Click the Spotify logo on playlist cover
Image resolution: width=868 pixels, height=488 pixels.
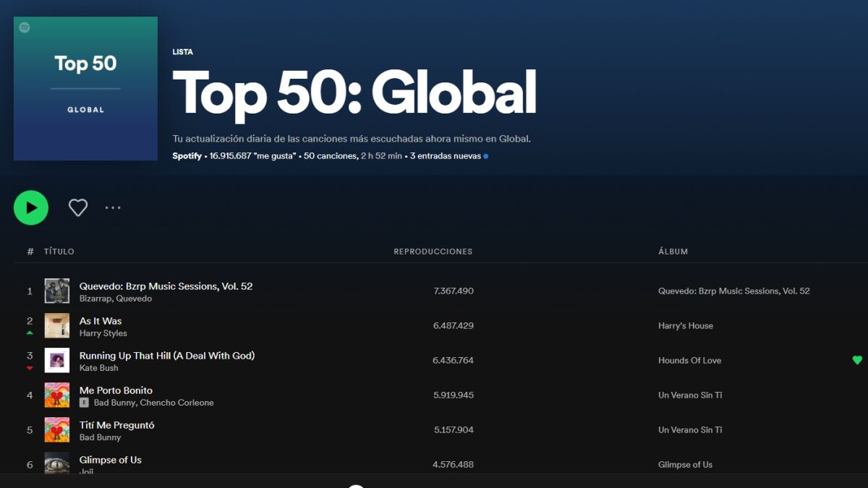25,27
